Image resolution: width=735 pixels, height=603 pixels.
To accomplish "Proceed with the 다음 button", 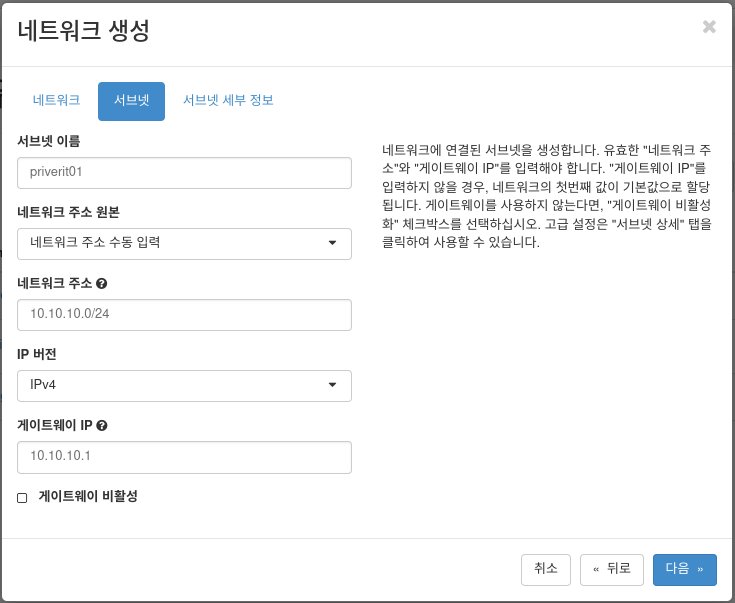I will [x=685, y=570].
